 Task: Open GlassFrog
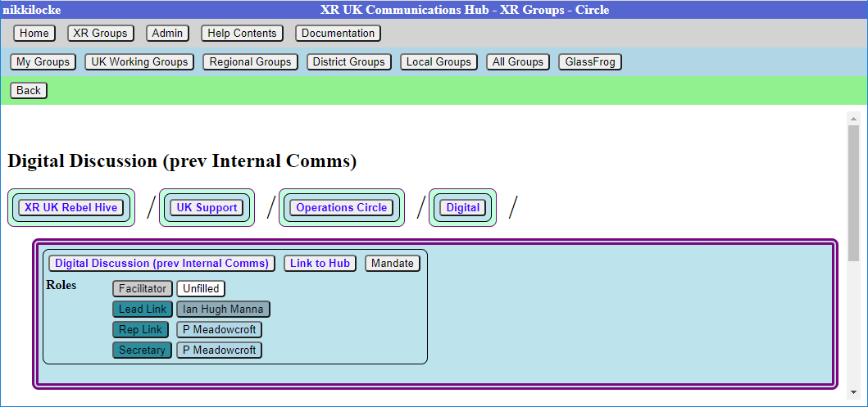(x=590, y=62)
